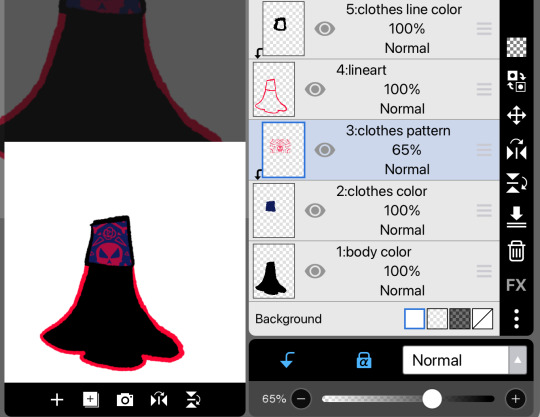This screenshot has height=417, width=540.
Task: Hide the 4:lineart layer
Action: click(315, 90)
